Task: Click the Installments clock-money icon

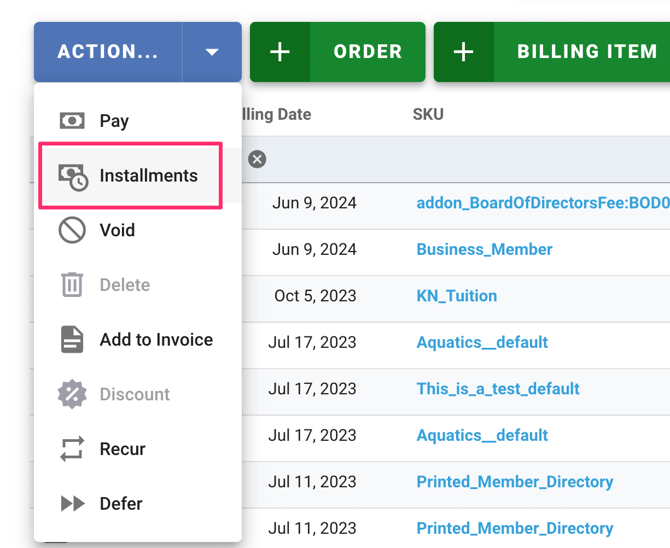Action: (72, 176)
